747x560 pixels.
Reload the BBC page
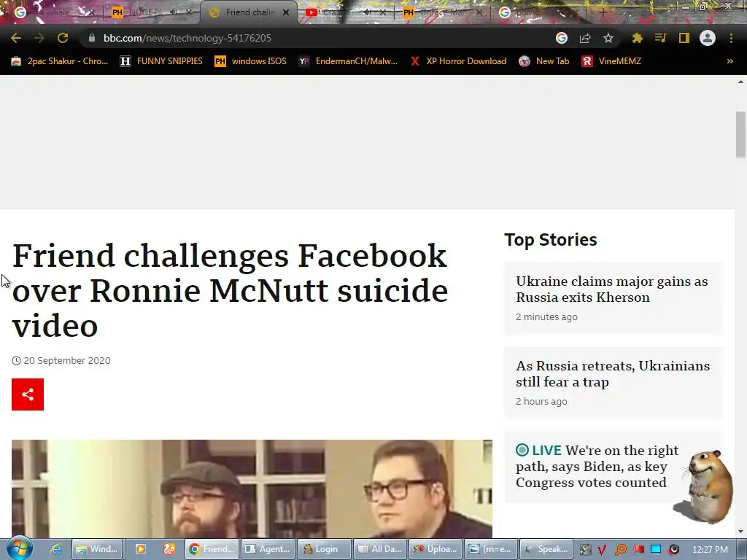point(63,38)
